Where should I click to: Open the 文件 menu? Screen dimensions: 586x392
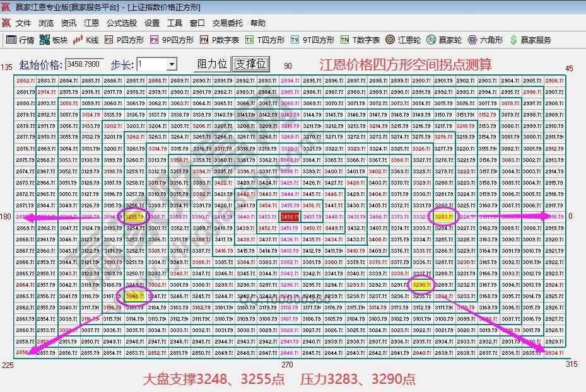[23, 23]
